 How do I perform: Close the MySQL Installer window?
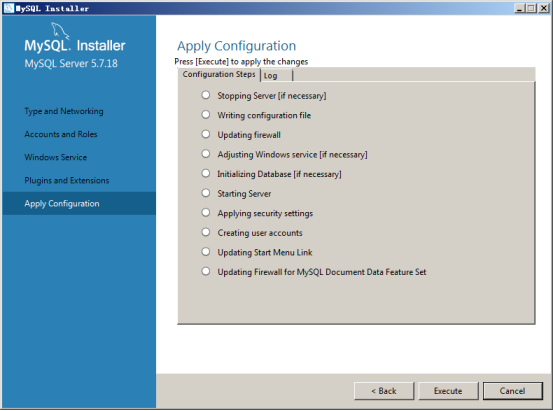[543, 8]
